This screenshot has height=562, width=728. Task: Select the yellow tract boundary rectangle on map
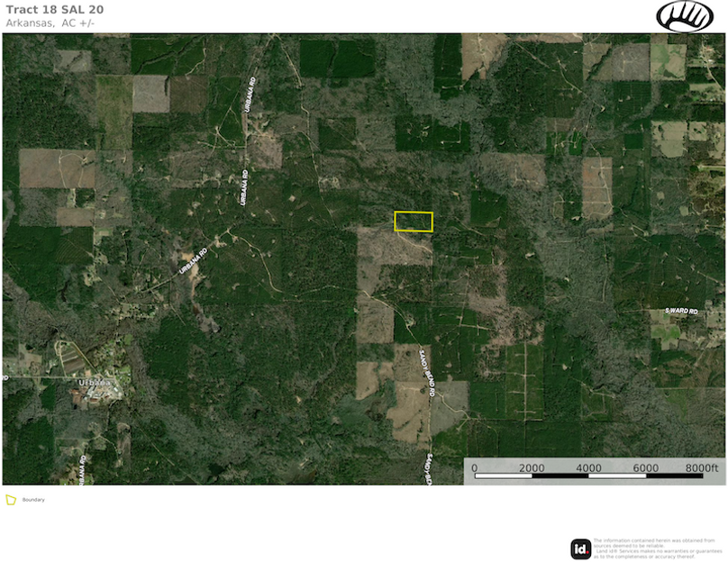414,222
